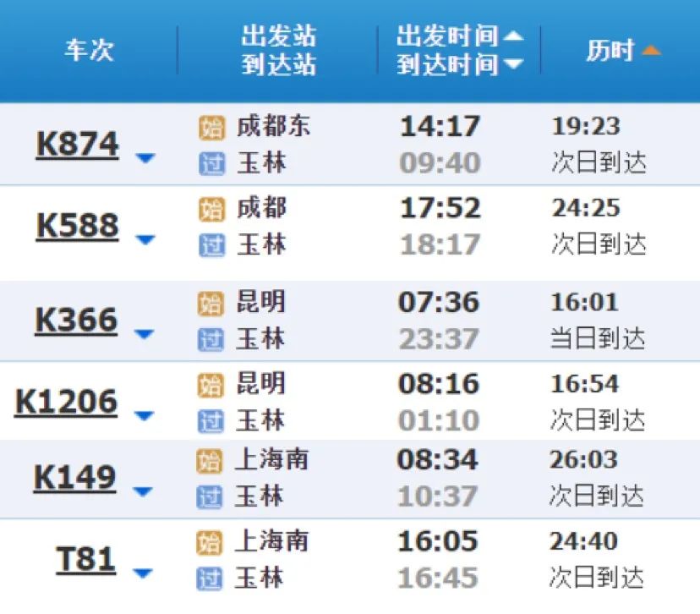The image size is (700, 614).
Task: Click the blue 过 icon in the T81 row
Action: coord(210,578)
